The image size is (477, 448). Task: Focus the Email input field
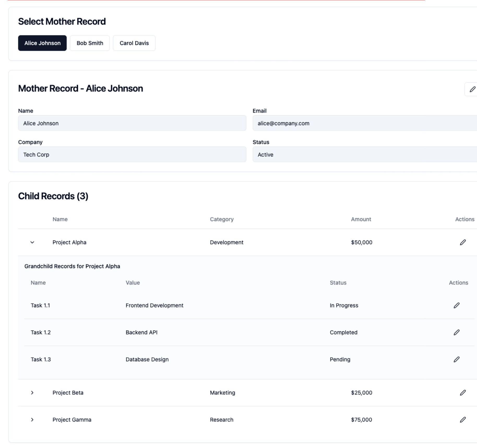click(x=364, y=123)
